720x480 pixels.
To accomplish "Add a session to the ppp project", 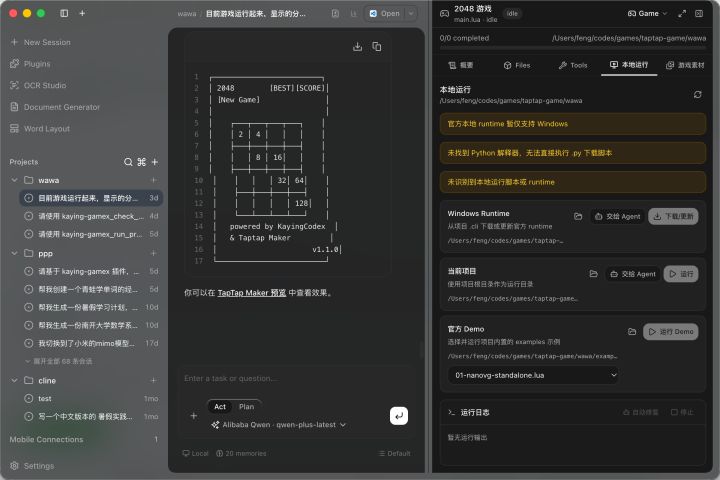I will [153, 253].
